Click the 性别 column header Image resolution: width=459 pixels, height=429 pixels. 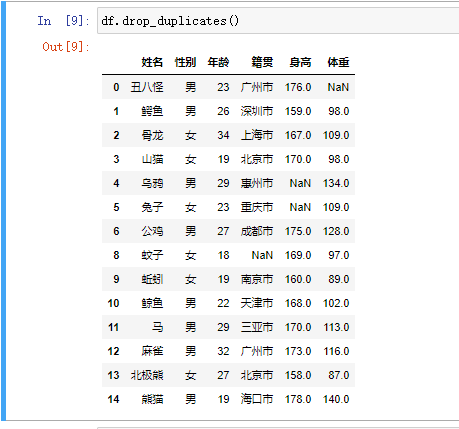(185, 62)
